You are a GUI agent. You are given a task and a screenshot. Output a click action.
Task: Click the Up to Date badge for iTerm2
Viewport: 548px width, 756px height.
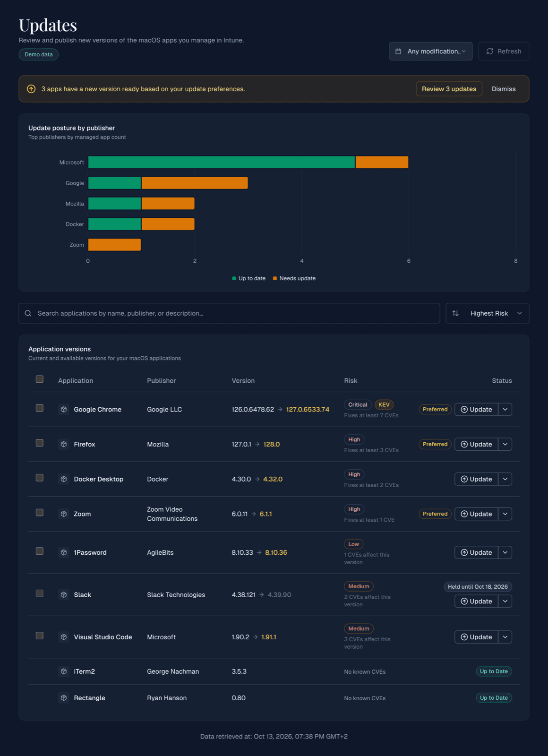494,671
